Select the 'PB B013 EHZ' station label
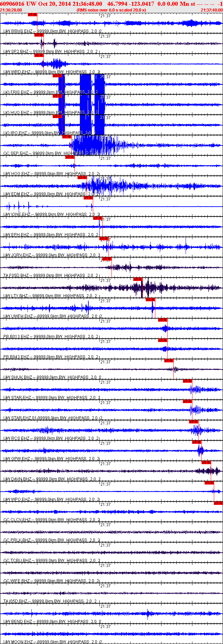This screenshot has height=644, width=223. pos(16,337)
